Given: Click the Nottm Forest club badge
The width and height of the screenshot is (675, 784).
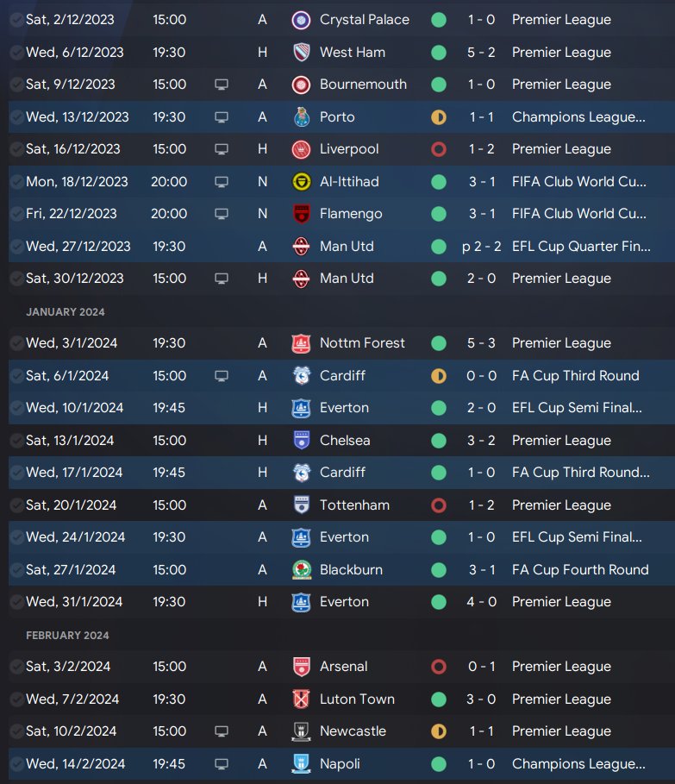Looking at the screenshot, I should pos(302,343).
